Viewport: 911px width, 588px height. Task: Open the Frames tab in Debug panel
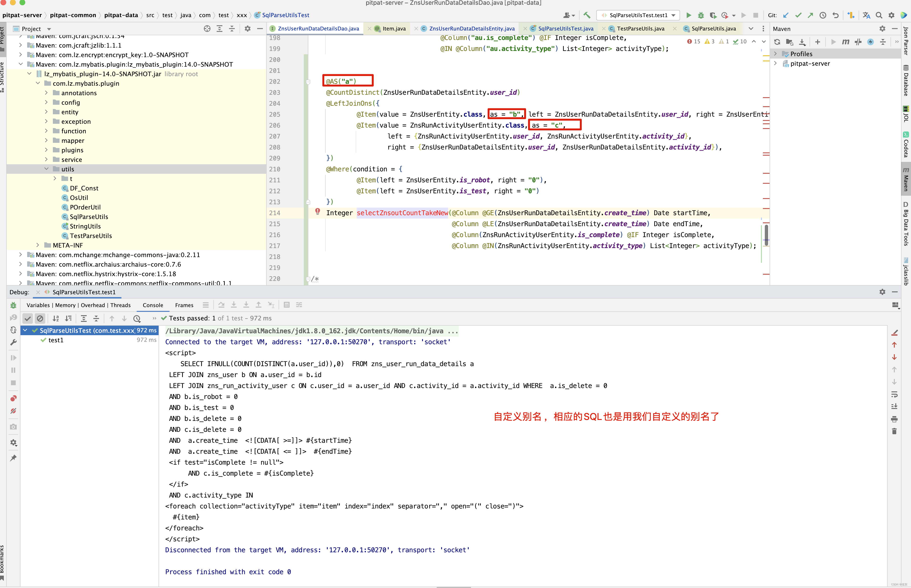pyautogui.click(x=184, y=305)
